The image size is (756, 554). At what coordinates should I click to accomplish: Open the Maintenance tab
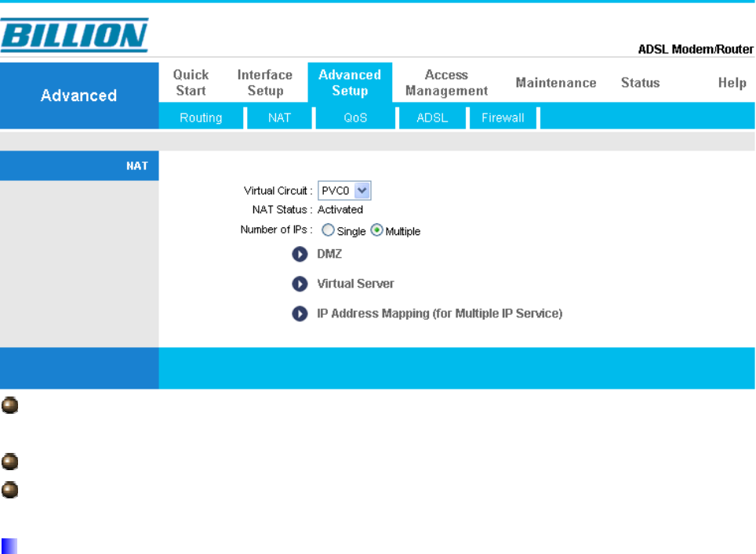pos(556,83)
